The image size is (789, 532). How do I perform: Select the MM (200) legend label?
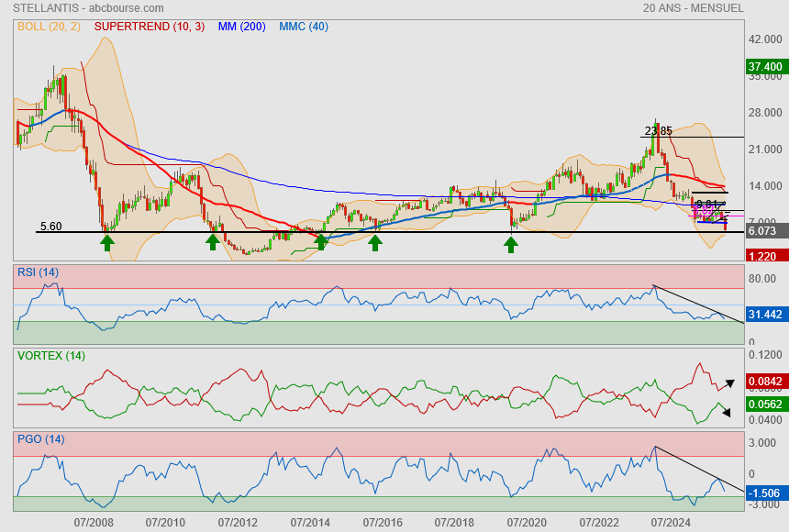click(x=241, y=27)
